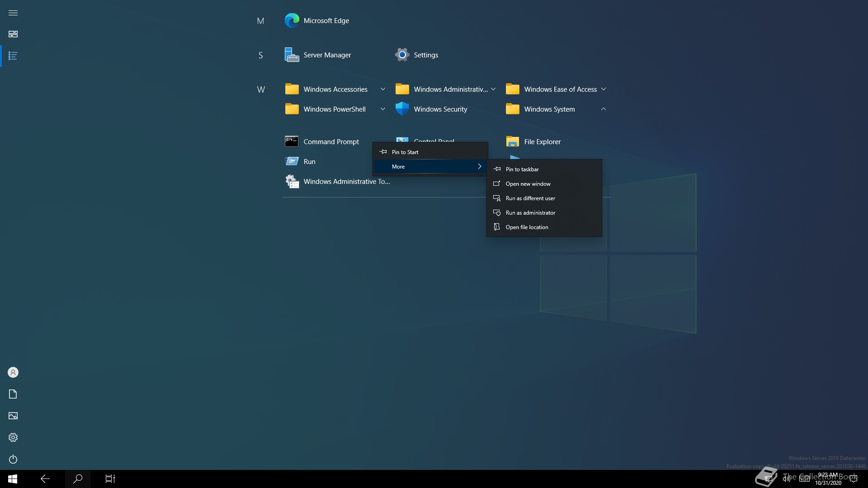The height and width of the screenshot is (488, 868).
Task: Open Documents from the left rail
Action: (x=13, y=394)
